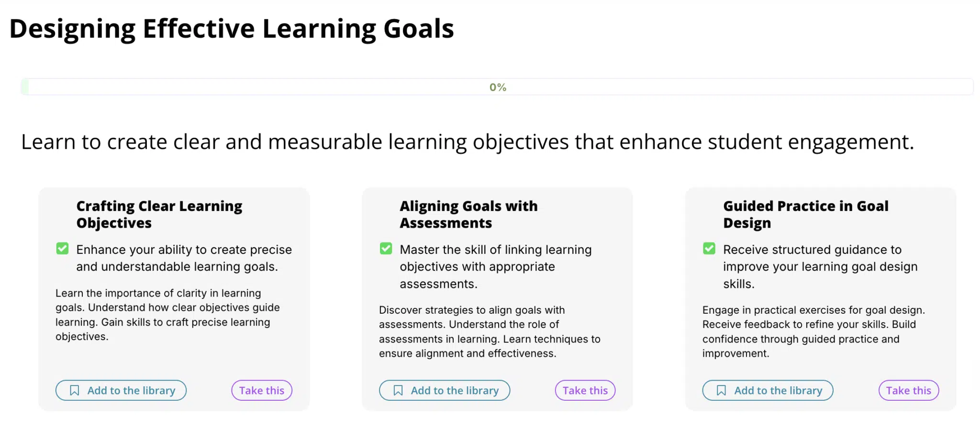This screenshot has height=428, width=980.
Task: Click bookmark icon in Guided Practice in Goal Design card
Action: pos(722,391)
